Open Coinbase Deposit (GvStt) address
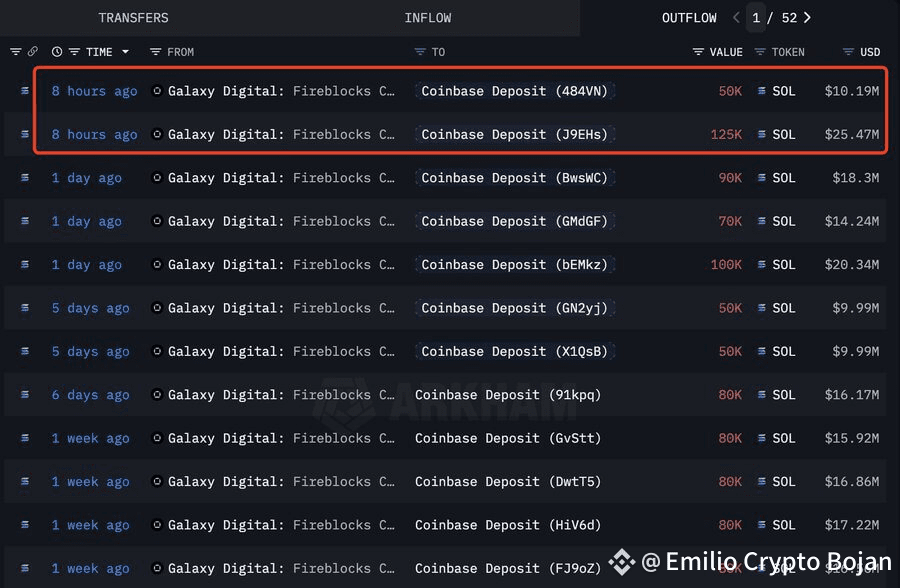Screen dimensions: 900x588 pos(508,438)
